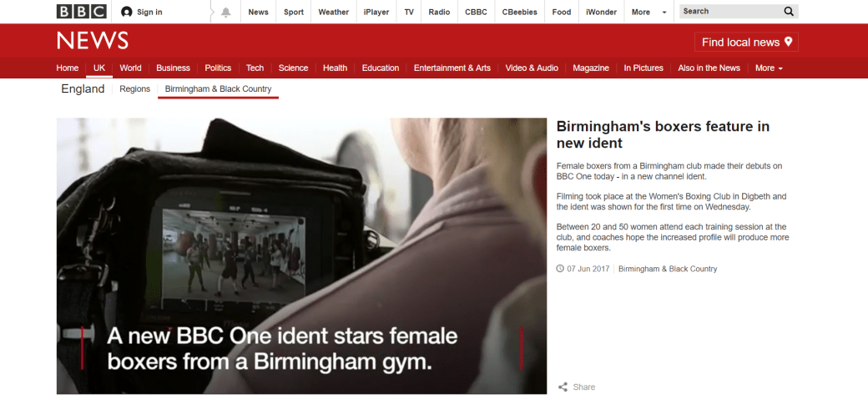The height and width of the screenshot is (419, 868).
Task: Open the Regions sub-navigation link
Action: (135, 88)
